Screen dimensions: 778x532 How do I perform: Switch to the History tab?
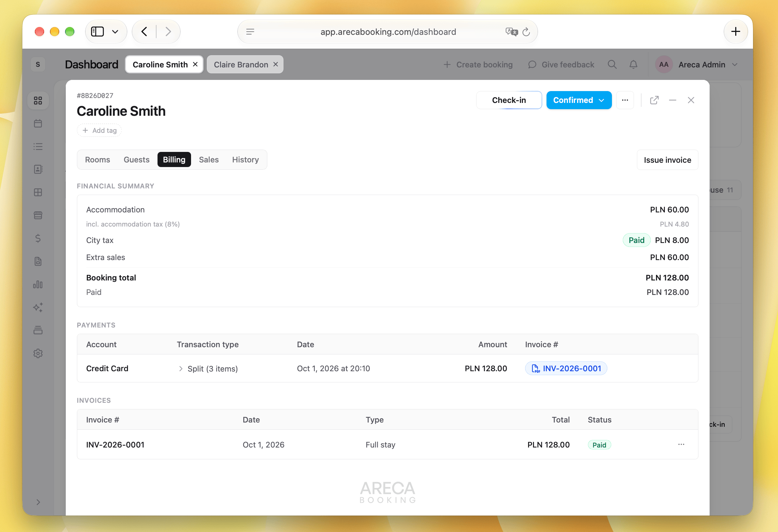pos(245,160)
